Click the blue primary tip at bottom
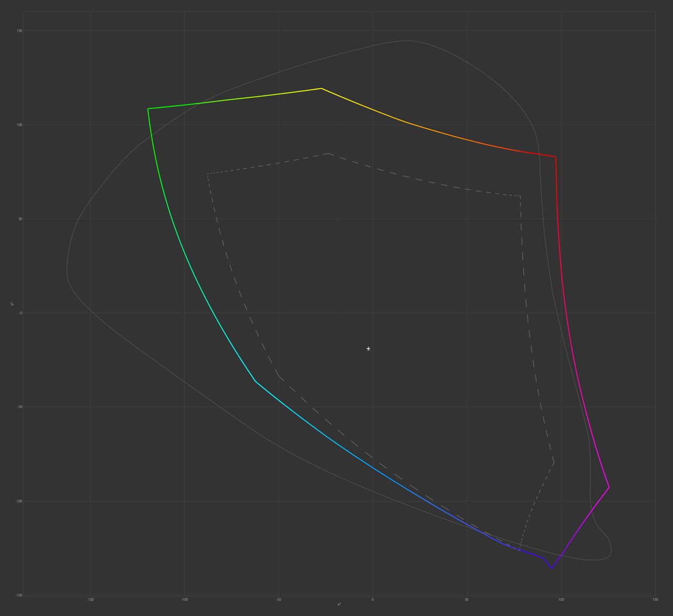The width and height of the screenshot is (673, 616). 552,568
